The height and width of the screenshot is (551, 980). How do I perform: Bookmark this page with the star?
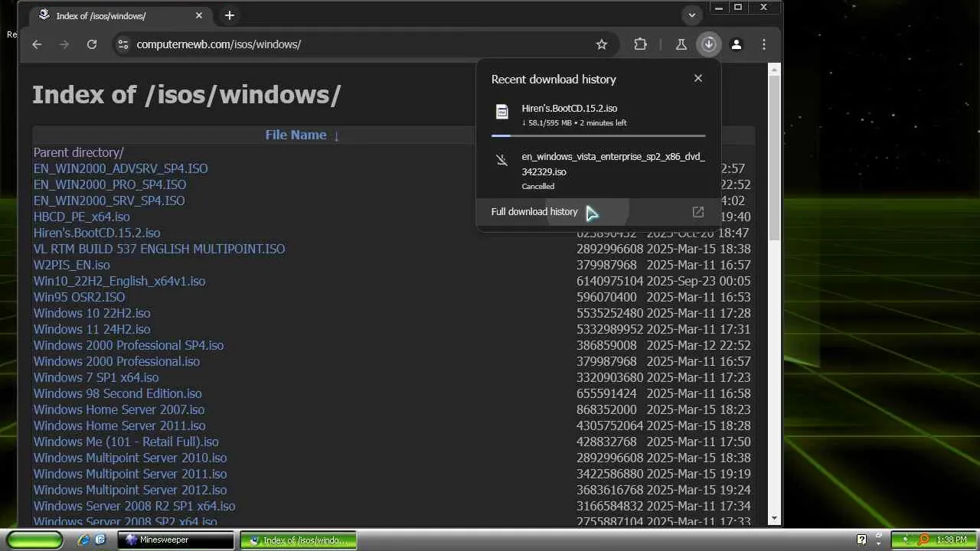pyautogui.click(x=602, y=44)
